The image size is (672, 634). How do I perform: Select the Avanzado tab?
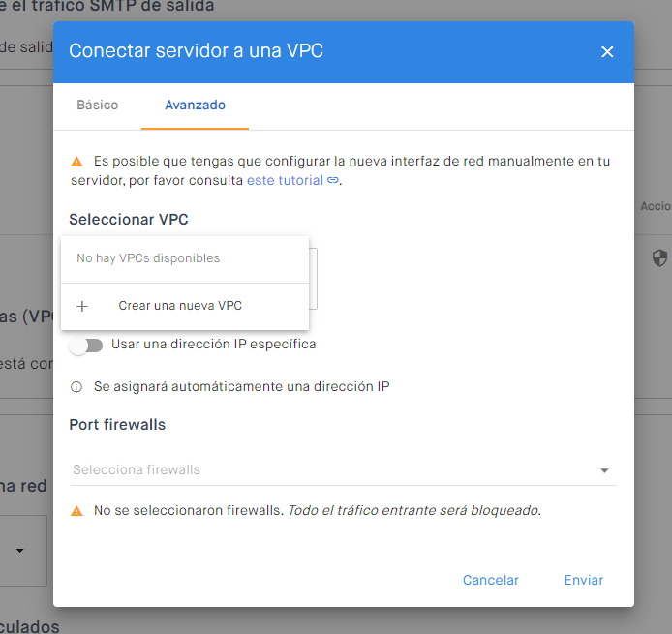(x=195, y=105)
